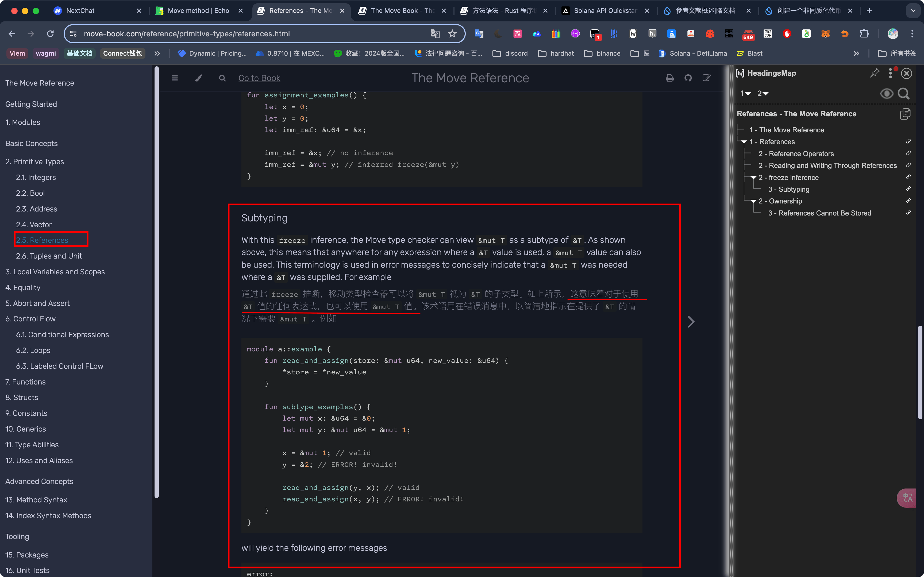Click the suggest an edit icon
The width and height of the screenshot is (924, 577).
[x=707, y=78]
